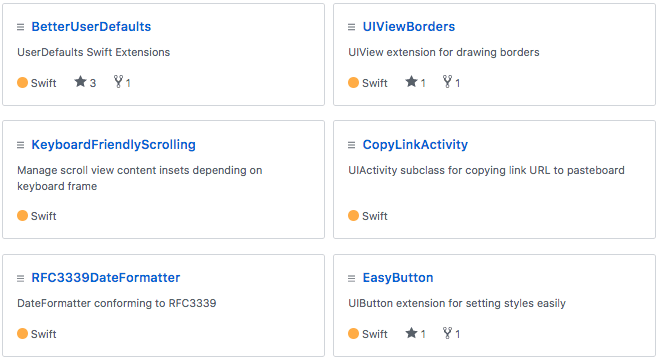Click the RFC3339DateFormatter grabber icon

click(x=21, y=279)
